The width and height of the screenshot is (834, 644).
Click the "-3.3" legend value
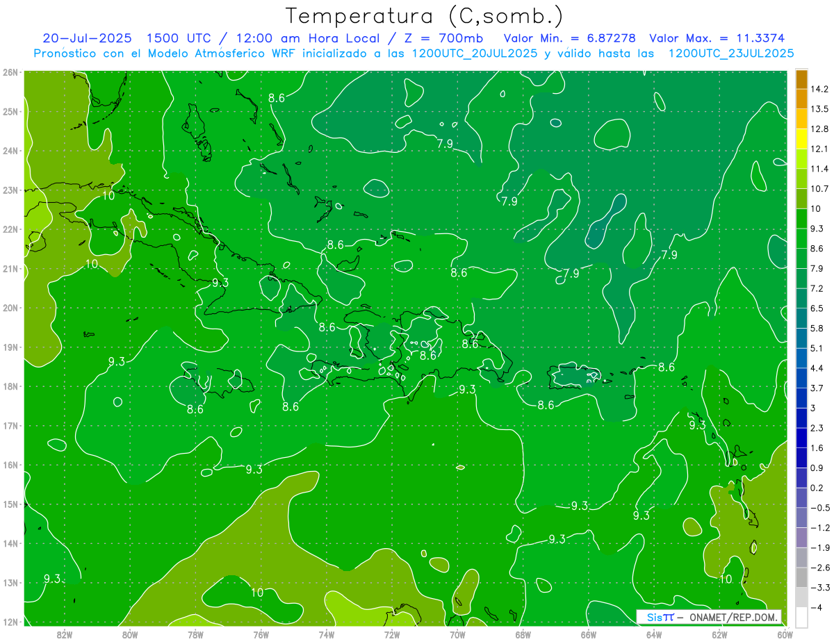(x=819, y=588)
